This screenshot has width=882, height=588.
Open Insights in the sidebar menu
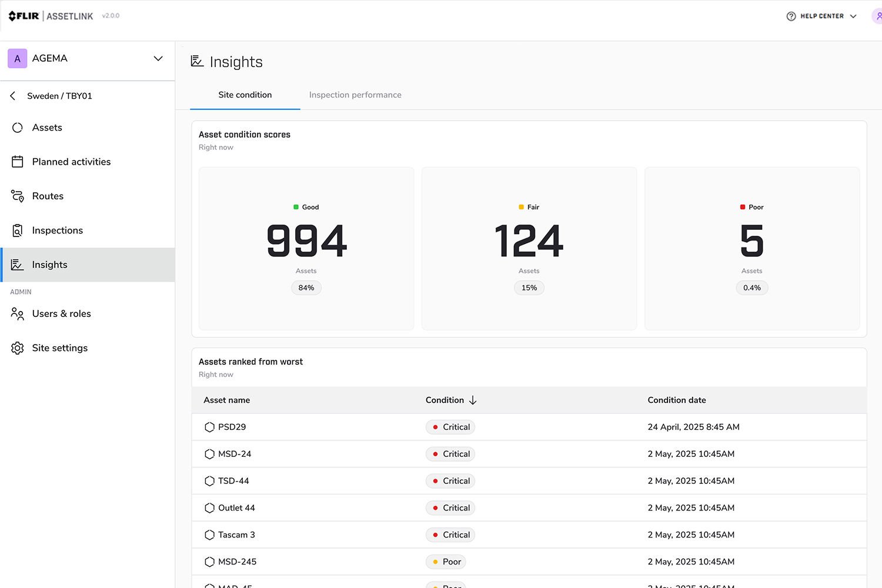pos(50,265)
